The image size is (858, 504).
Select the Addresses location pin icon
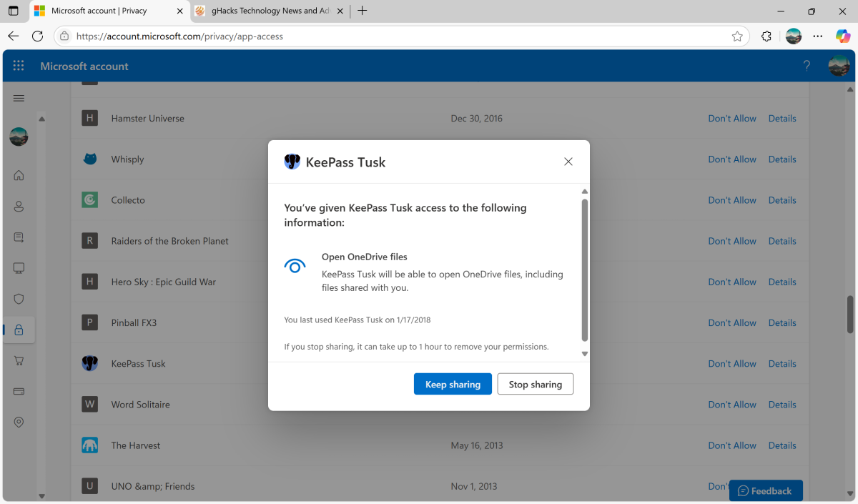[19, 422]
